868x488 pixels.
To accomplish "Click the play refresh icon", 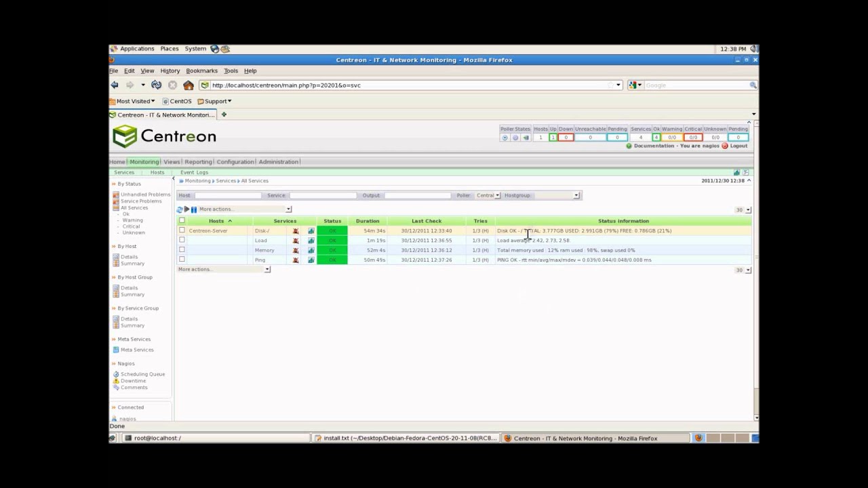I will pos(187,209).
